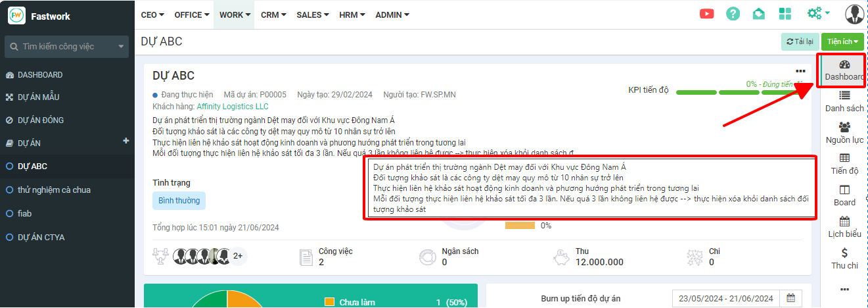Switch to Board view icon
This screenshot has height=308, width=868.
[x=844, y=195]
